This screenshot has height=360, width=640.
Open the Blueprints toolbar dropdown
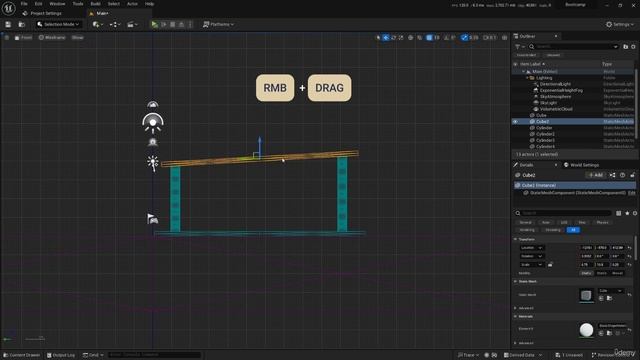[x=114, y=24]
